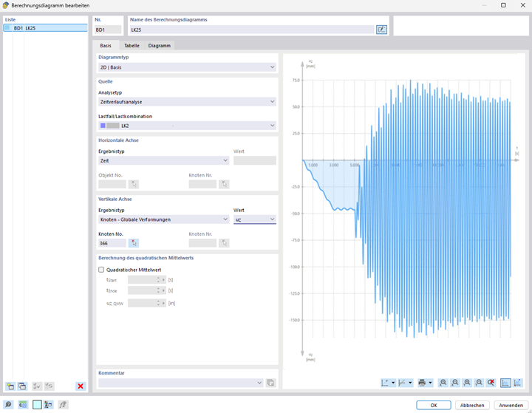The image size is (532, 413).
Task: Click the Abbrechen button
Action: tap(472, 405)
